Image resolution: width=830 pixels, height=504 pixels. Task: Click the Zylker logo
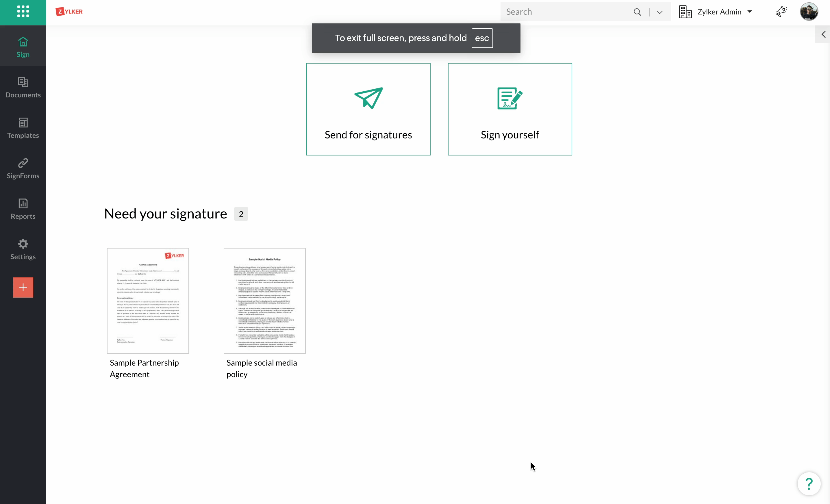[69, 12]
